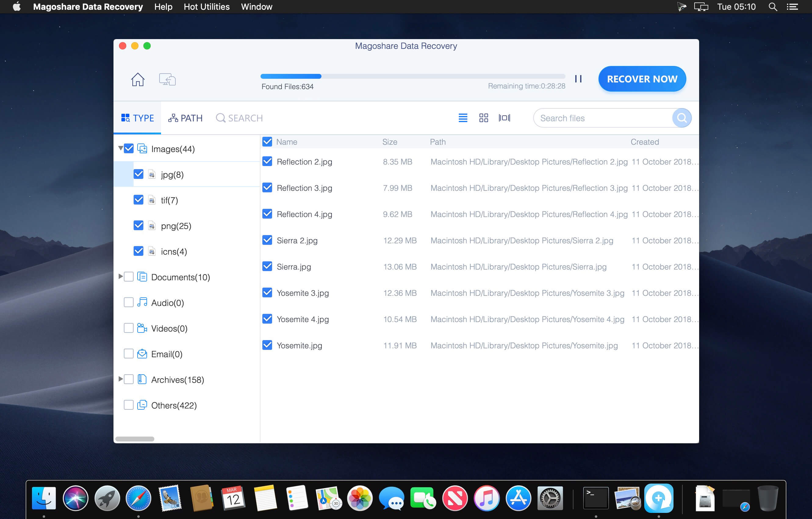Viewport: 812px width, 519px height.
Task: Pause the scan with the pause icon
Action: coord(578,79)
